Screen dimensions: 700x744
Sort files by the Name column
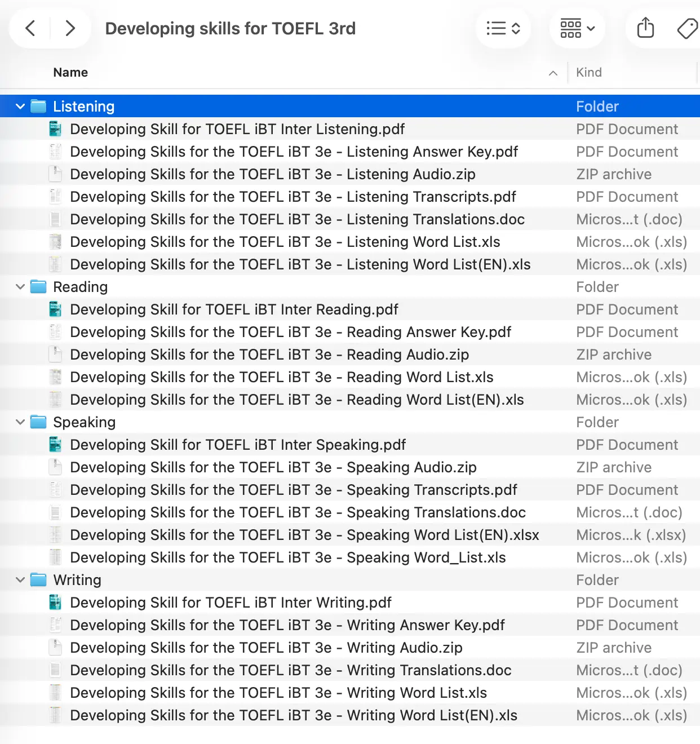click(70, 73)
